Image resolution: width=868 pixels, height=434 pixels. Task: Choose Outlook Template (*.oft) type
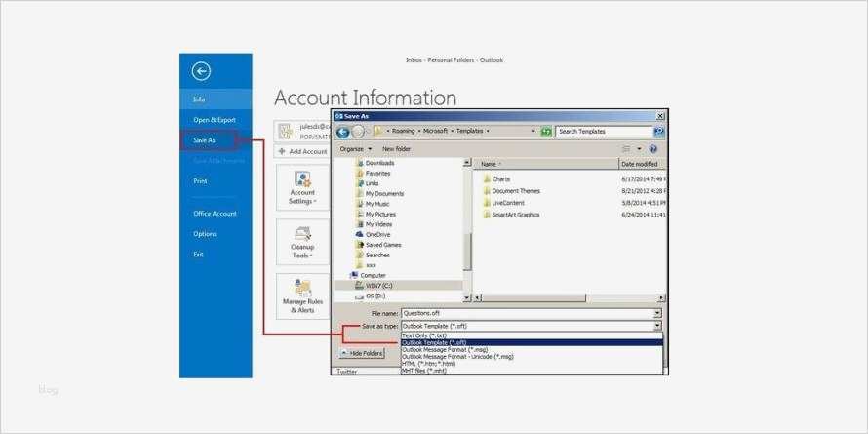[x=532, y=342]
